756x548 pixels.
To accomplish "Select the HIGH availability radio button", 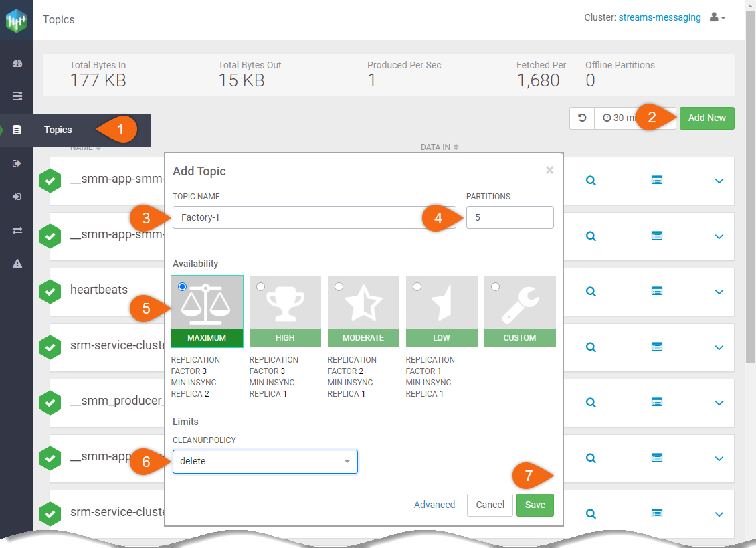I will click(261, 286).
